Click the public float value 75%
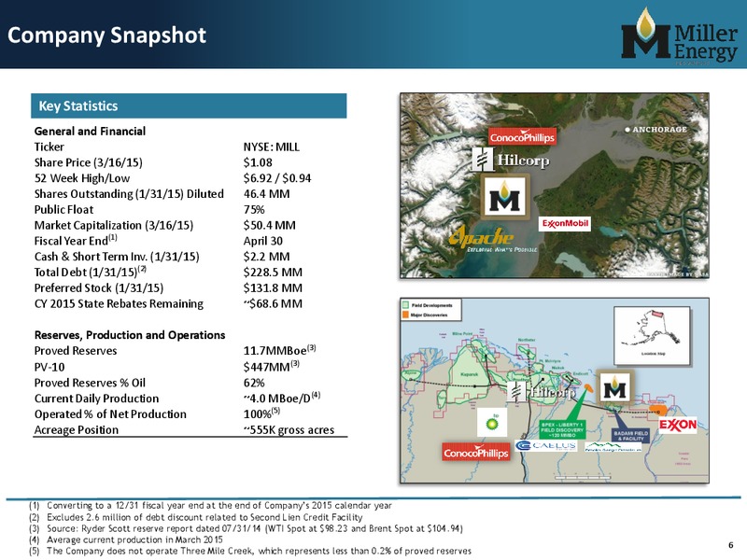This screenshot has height=560, width=747. pyautogui.click(x=254, y=209)
